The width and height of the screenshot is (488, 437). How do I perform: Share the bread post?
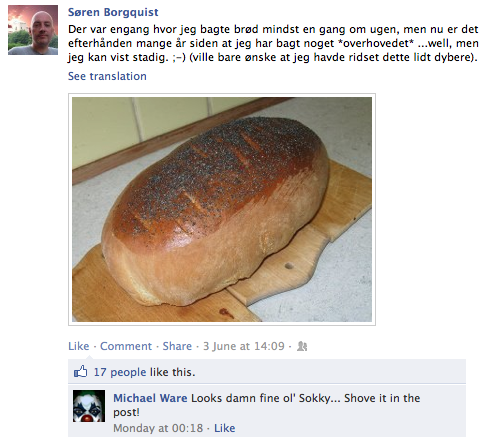pos(177,346)
